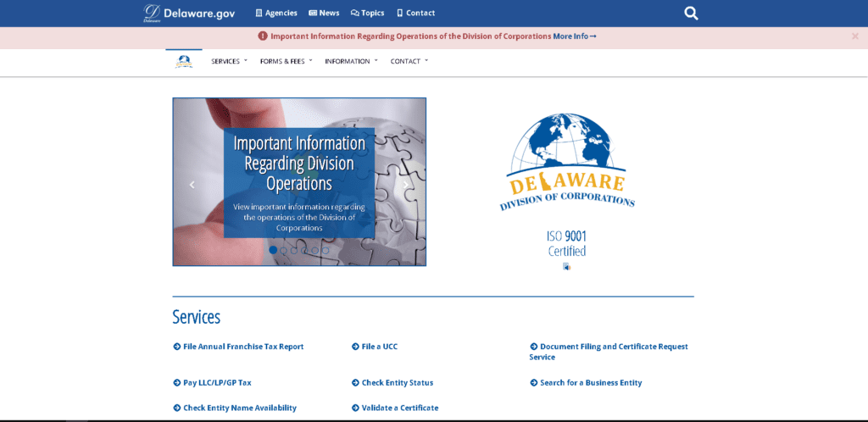This screenshot has height=422, width=868.
Task: Open Check Entity Name Availability link
Action: [x=235, y=408]
